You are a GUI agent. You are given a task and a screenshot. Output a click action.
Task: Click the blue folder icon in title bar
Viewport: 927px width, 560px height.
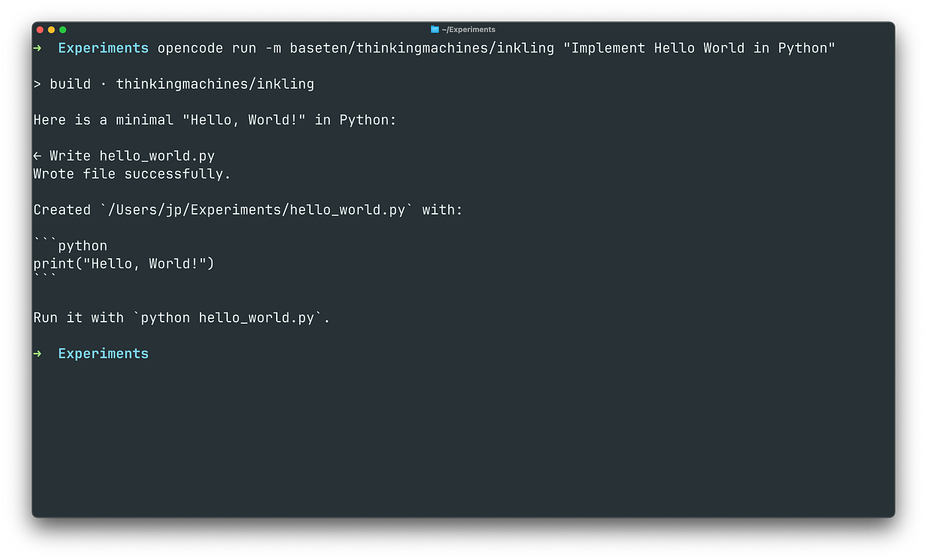tap(434, 29)
